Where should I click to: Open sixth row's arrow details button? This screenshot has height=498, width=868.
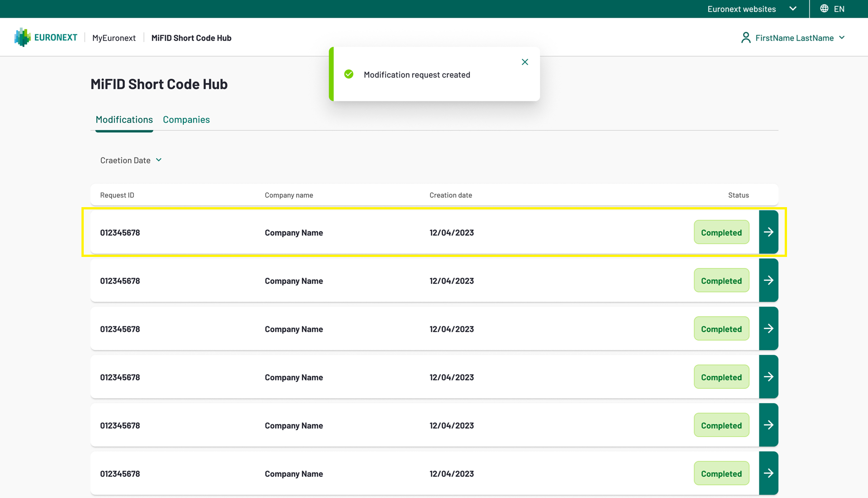tap(768, 473)
